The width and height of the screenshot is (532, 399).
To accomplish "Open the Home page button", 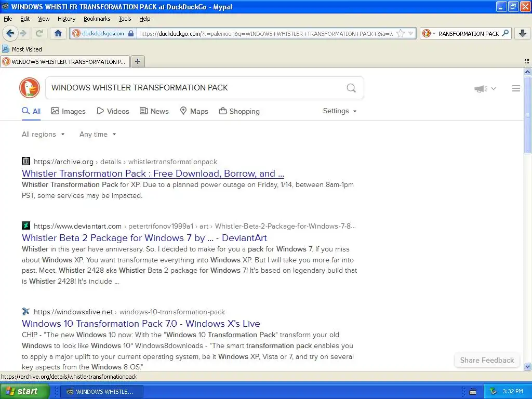I will [x=58, y=33].
